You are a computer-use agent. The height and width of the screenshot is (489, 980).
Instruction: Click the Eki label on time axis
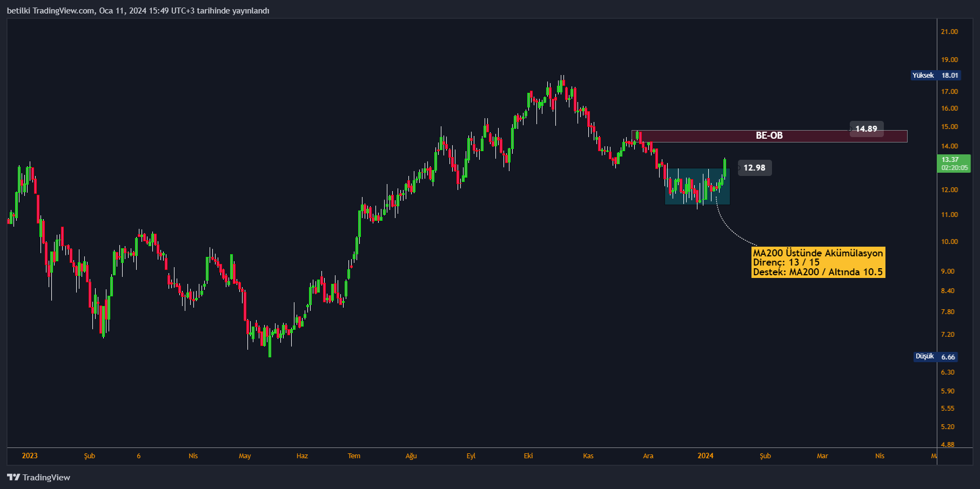pos(528,456)
